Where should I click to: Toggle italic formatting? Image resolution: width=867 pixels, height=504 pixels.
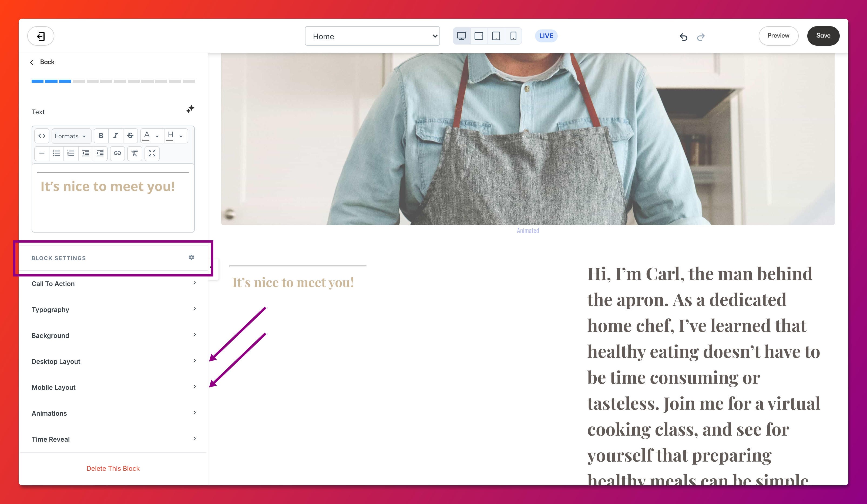pyautogui.click(x=116, y=136)
